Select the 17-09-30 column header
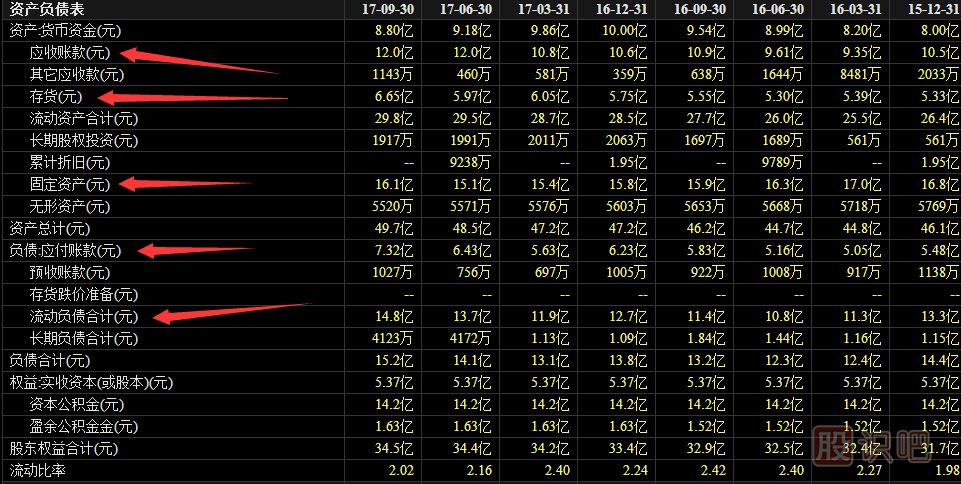This screenshot has height=484, width=961. [387, 9]
